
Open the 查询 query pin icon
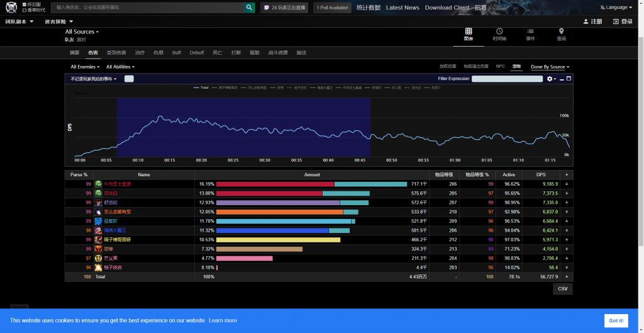click(x=561, y=31)
